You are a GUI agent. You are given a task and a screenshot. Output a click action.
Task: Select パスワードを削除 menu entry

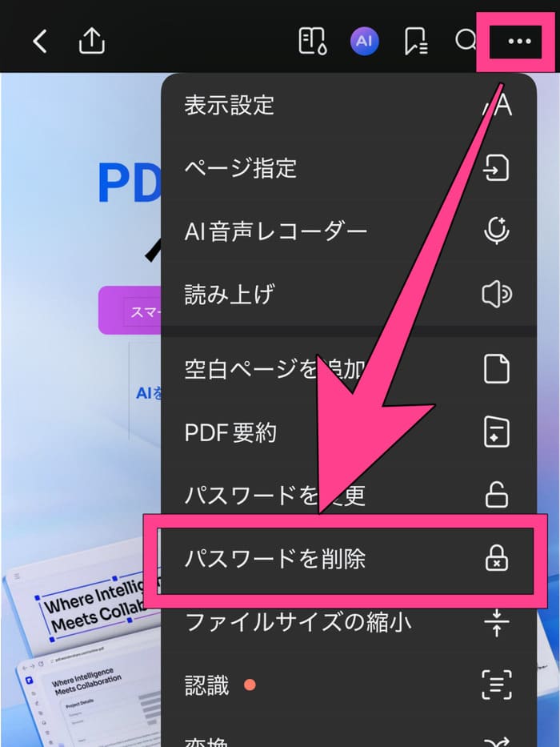(x=349, y=558)
